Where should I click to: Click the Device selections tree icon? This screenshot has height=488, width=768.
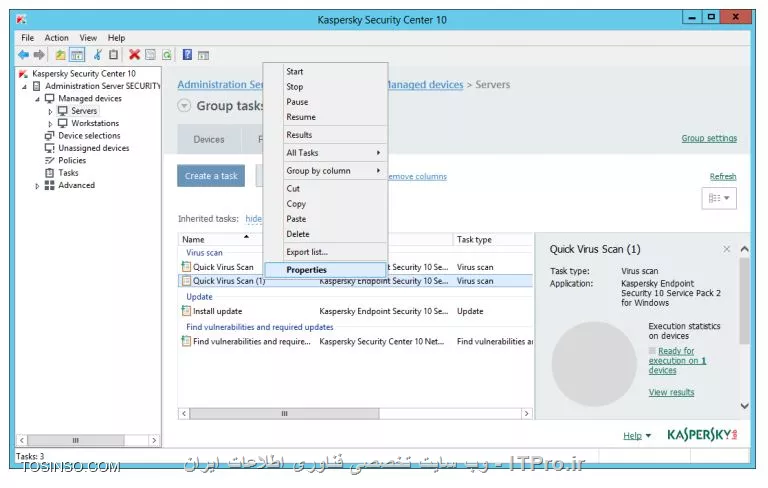pos(49,136)
